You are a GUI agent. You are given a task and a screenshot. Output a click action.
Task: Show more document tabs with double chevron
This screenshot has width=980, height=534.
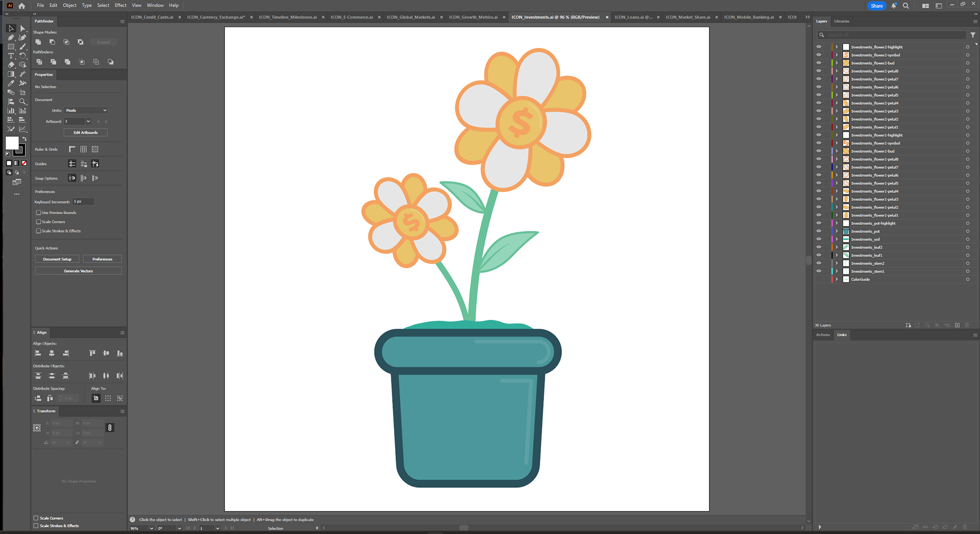tap(807, 17)
